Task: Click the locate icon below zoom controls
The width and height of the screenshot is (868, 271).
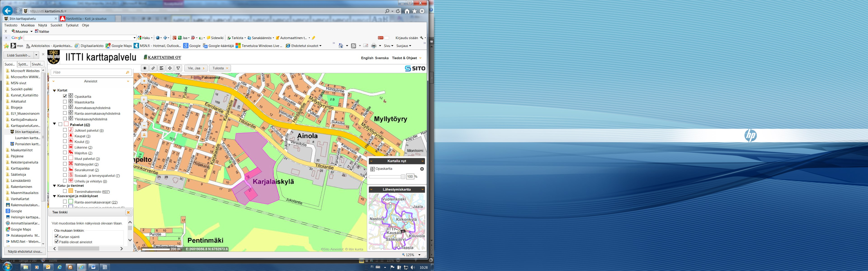Action: click(144, 135)
